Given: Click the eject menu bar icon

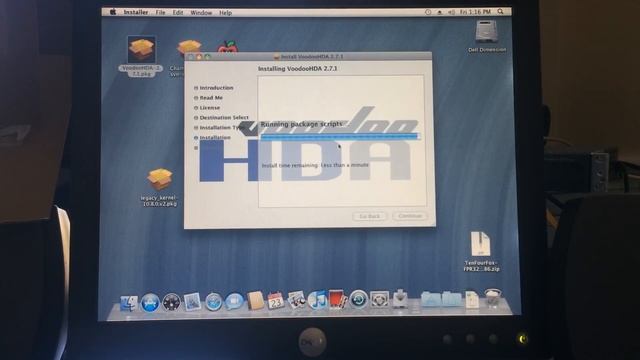Looking at the screenshot, I should (x=440, y=12).
